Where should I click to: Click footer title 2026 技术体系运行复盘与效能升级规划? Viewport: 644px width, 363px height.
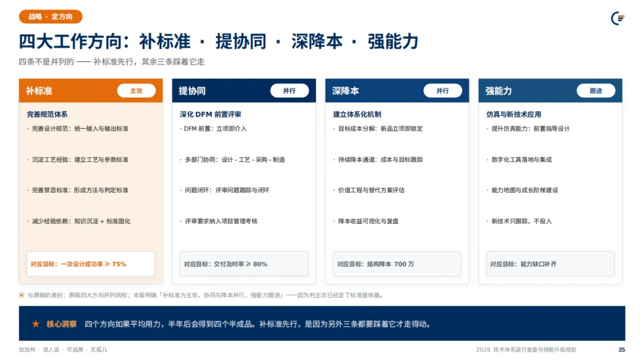tap(526, 349)
